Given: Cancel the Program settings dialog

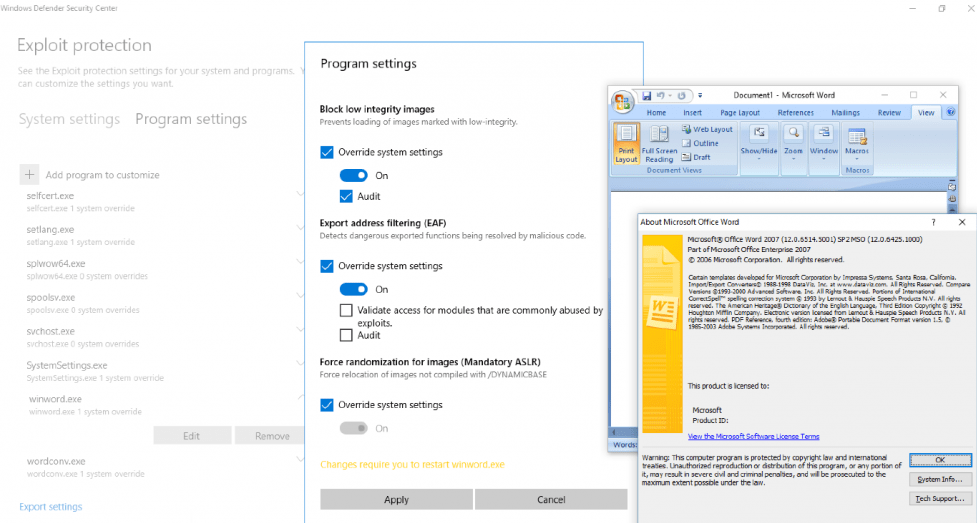Looking at the screenshot, I should (551, 499).
